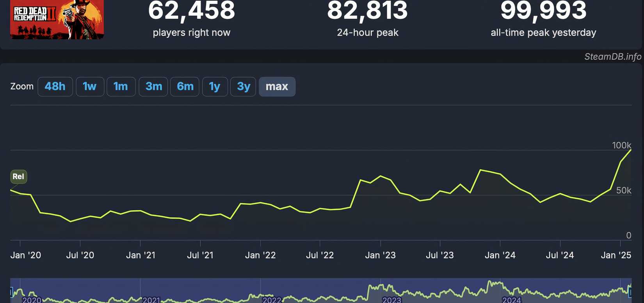Click the Jul '21 axis label
Image resolution: width=644 pixels, height=303 pixels.
[x=200, y=255]
